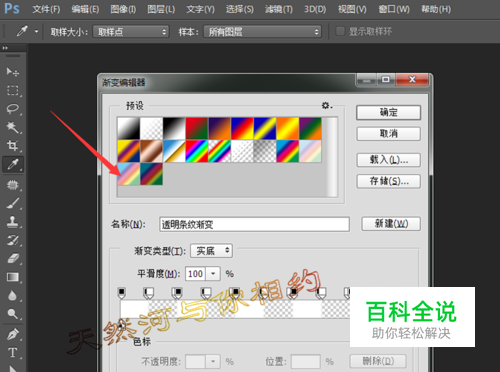Viewport: 500px width, 372px height.
Task: Click the 新建(W) button
Action: point(391,224)
